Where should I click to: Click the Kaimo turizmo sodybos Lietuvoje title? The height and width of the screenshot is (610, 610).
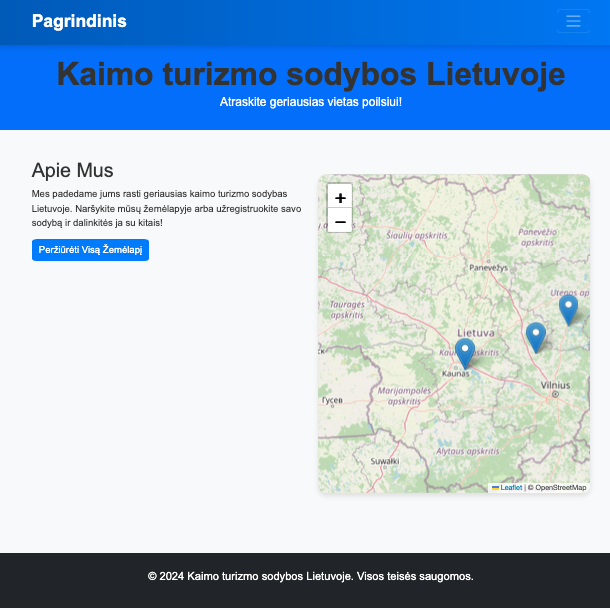310,74
